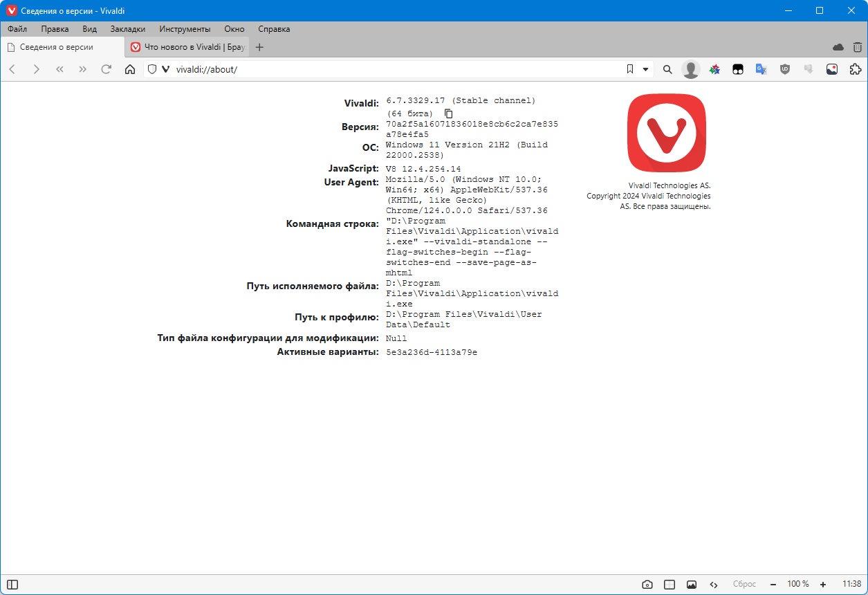The width and height of the screenshot is (868, 595).
Task: Toggle the side panel visibility button
Action: 12,585
